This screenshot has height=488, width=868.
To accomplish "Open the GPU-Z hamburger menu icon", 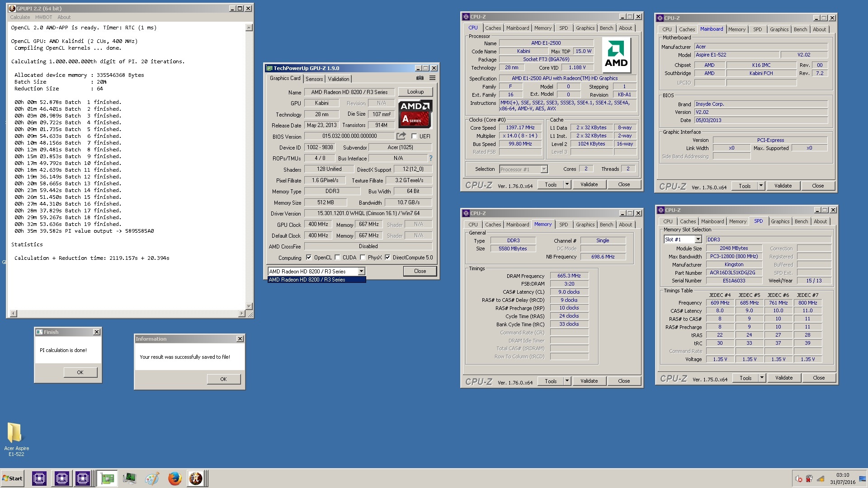I will [432, 78].
